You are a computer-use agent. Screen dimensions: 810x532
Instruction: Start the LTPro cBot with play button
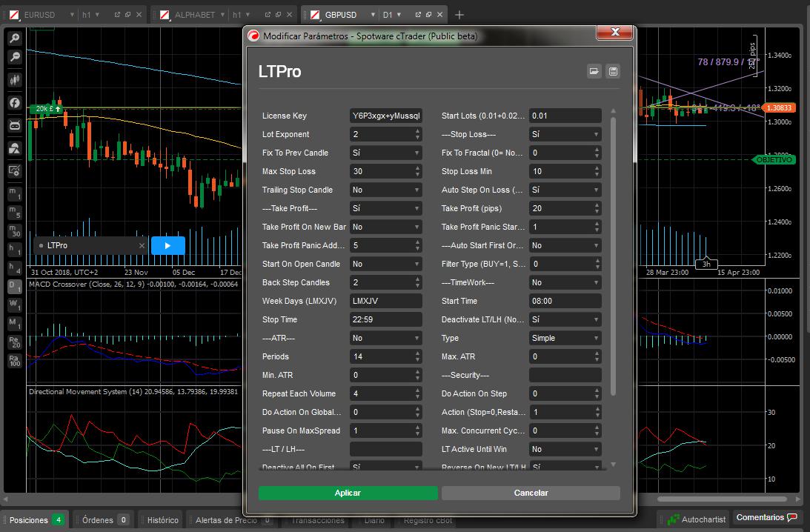168,245
